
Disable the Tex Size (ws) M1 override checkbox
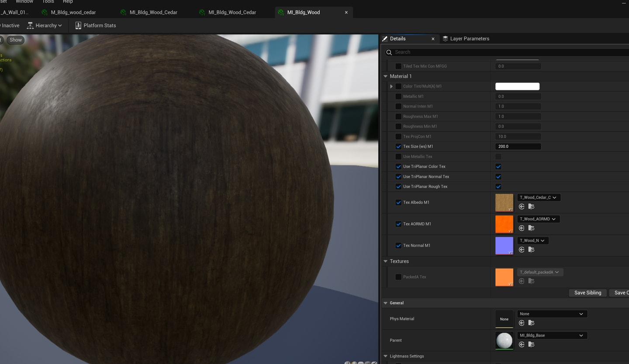398,147
